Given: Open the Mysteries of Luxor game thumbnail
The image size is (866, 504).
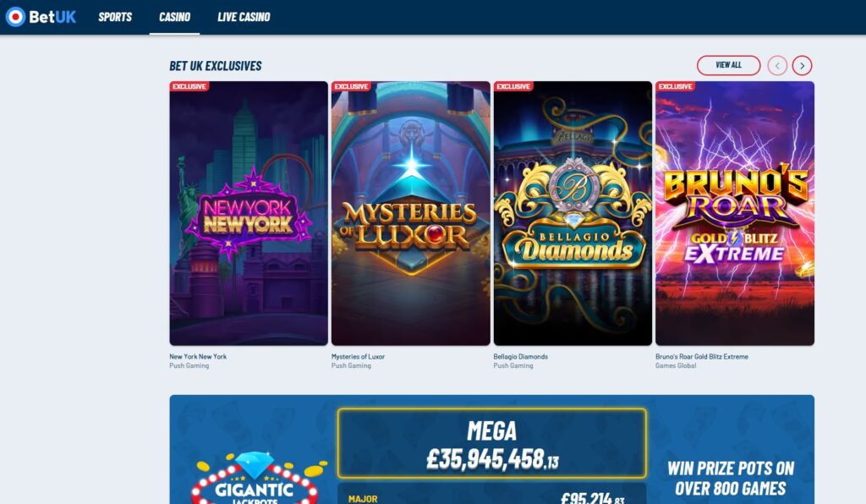Looking at the screenshot, I should (411, 213).
